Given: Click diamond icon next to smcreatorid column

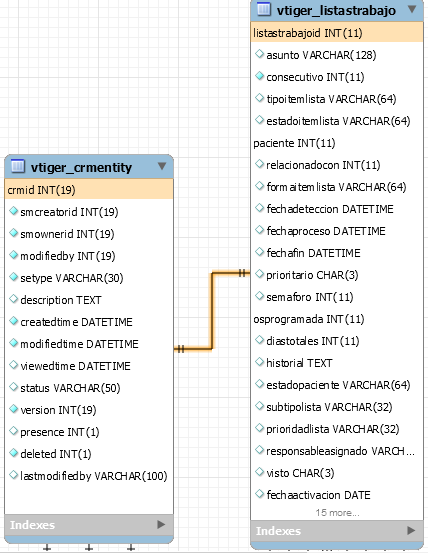Looking at the screenshot, I should tap(13, 211).
